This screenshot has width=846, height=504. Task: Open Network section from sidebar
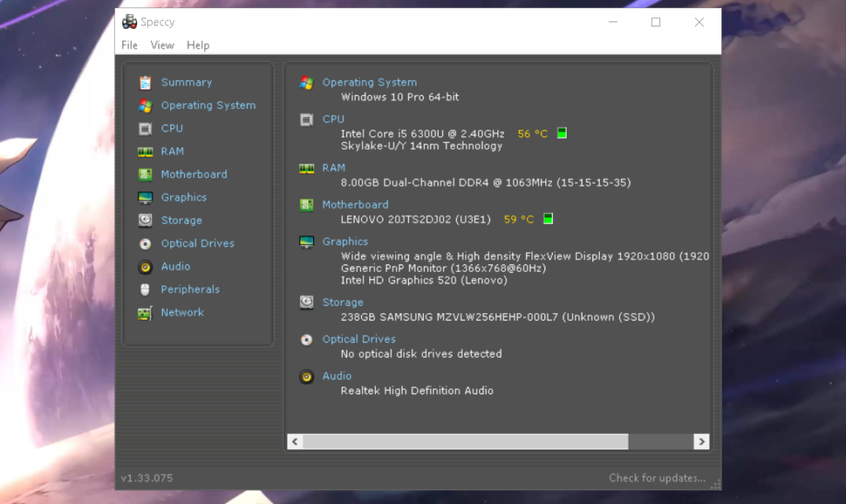click(182, 312)
